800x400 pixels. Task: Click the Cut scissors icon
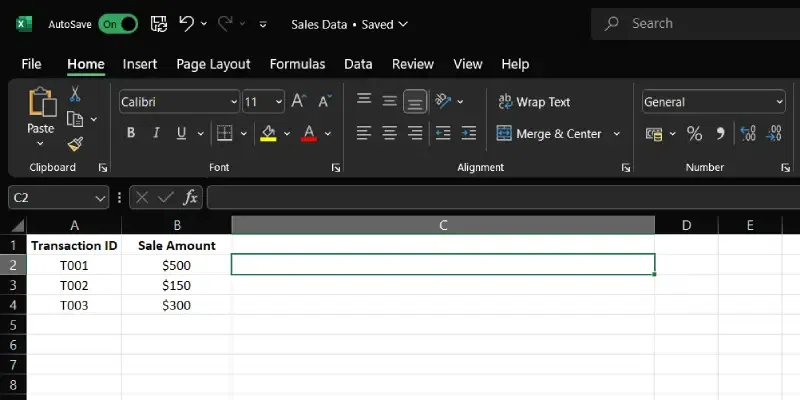pyautogui.click(x=74, y=94)
